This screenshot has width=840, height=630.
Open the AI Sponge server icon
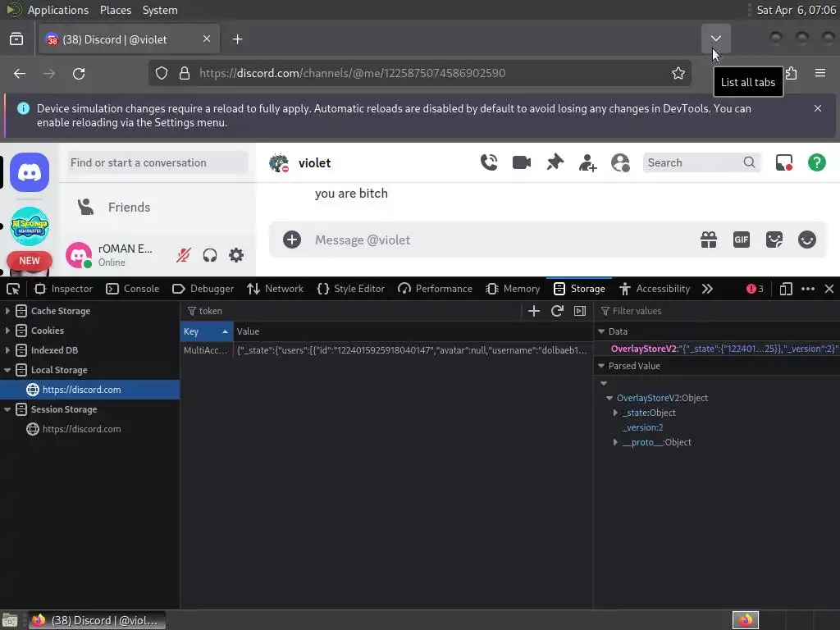pos(30,226)
